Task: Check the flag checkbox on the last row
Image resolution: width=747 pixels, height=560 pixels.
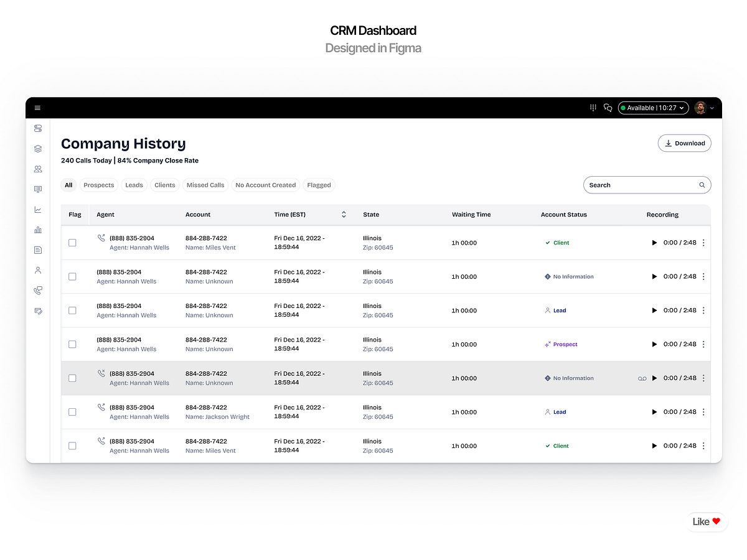Action: [72, 446]
